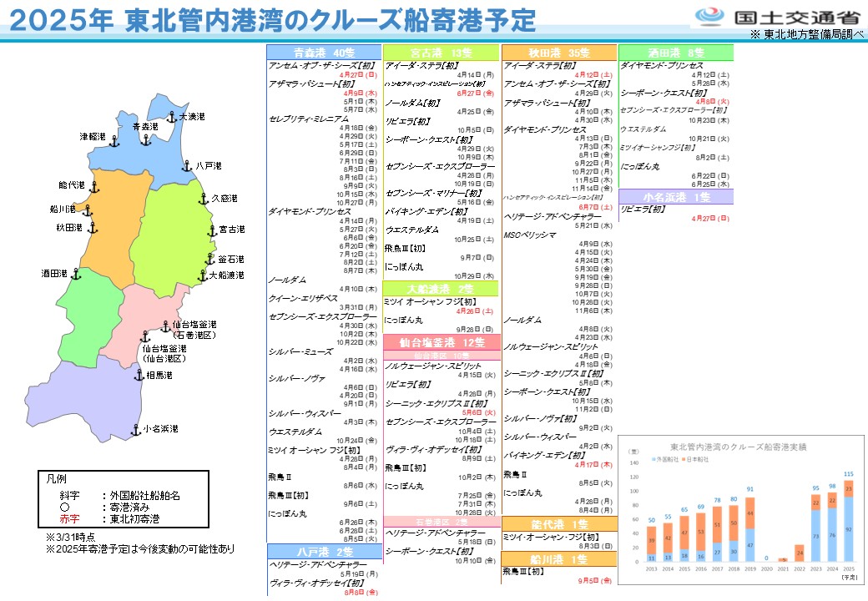The image size is (868, 601).
Task: Click the page title 2025年 東北管内港湾のクルーズ船寄港予定
Action: pos(272,21)
